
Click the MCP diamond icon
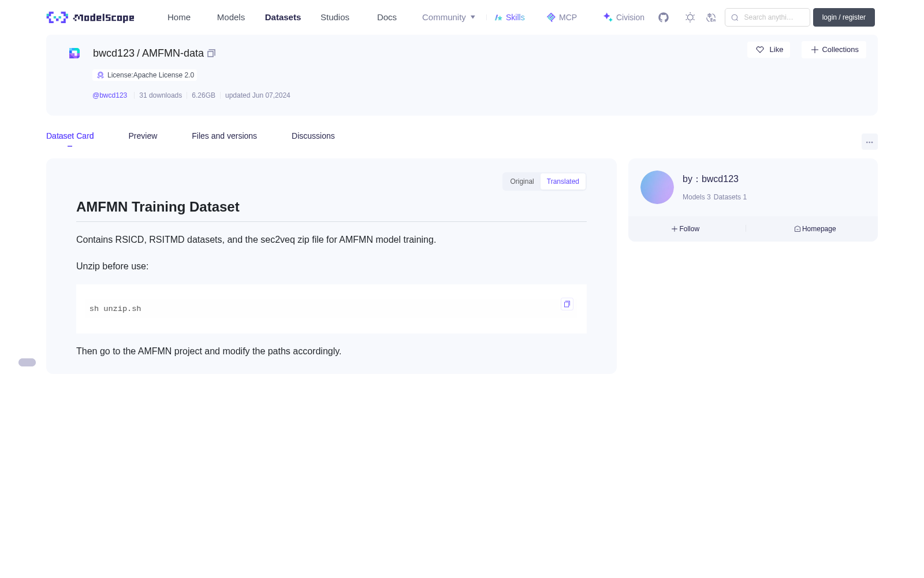pos(551,17)
